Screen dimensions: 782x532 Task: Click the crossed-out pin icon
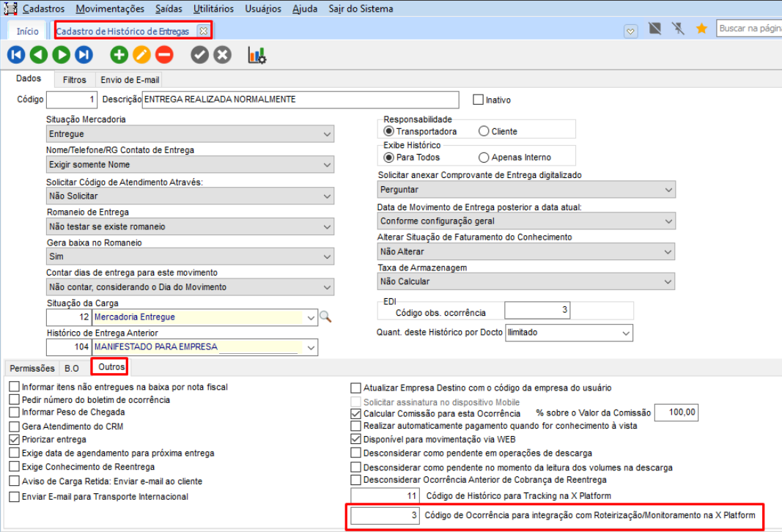(678, 29)
